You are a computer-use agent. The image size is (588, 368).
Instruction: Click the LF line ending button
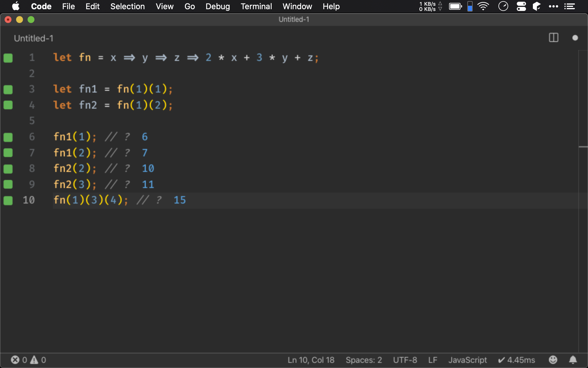pos(432,360)
